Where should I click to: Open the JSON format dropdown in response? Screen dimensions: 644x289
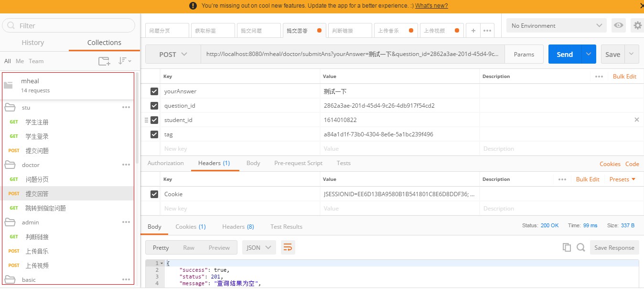pos(258,247)
